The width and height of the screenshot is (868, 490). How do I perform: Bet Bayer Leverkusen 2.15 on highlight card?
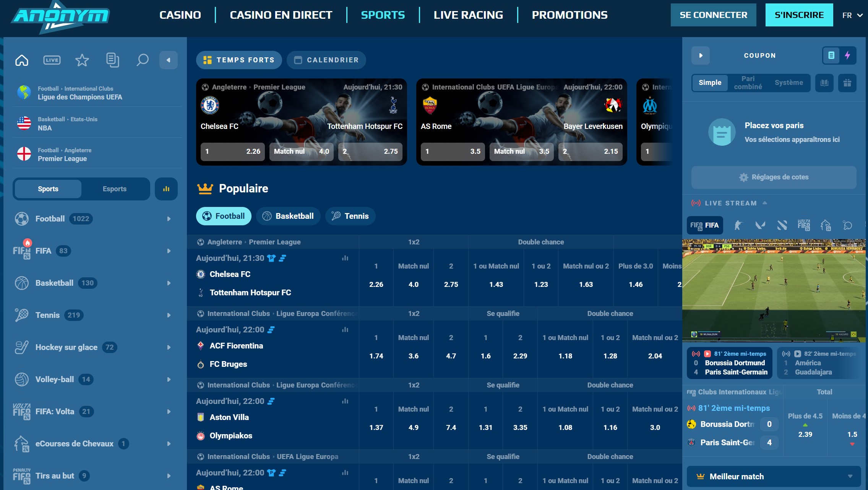tap(590, 151)
